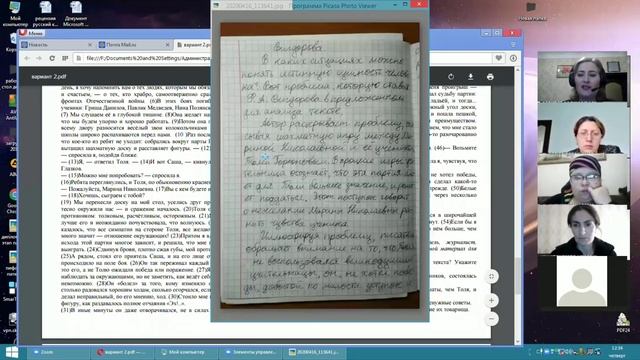Switch to the Почта Mail.ru tab
The image size is (640, 360).
[x=134, y=44]
